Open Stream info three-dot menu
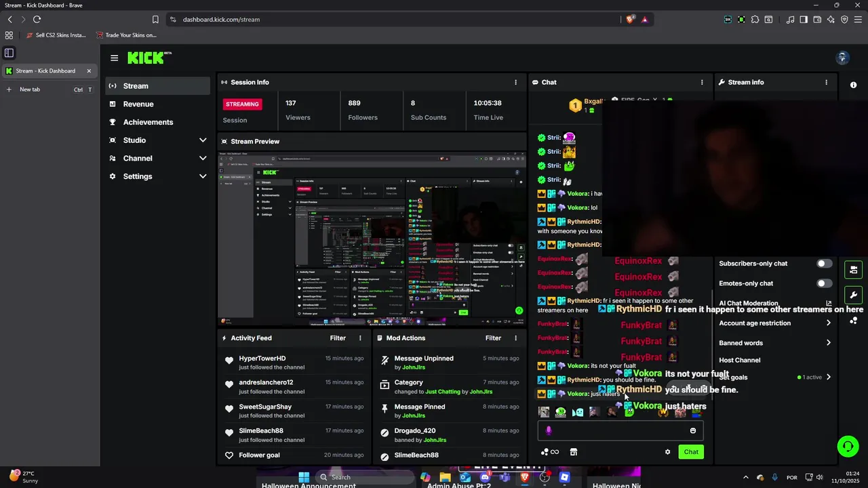The width and height of the screenshot is (868, 488). click(x=826, y=82)
